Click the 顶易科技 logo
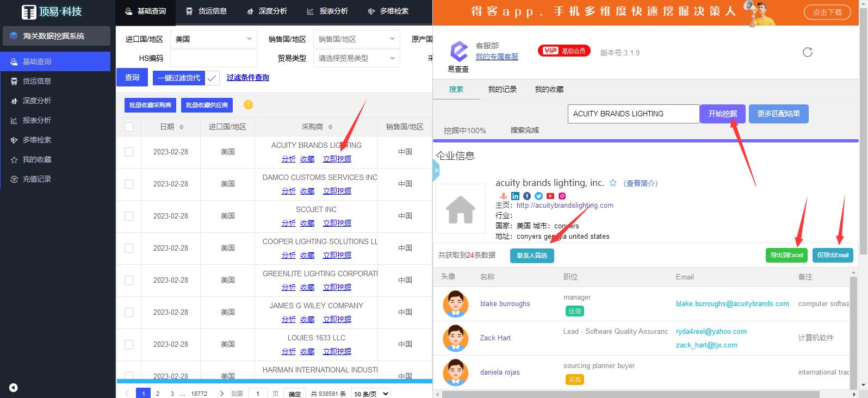The height and width of the screenshot is (398, 868). point(52,11)
